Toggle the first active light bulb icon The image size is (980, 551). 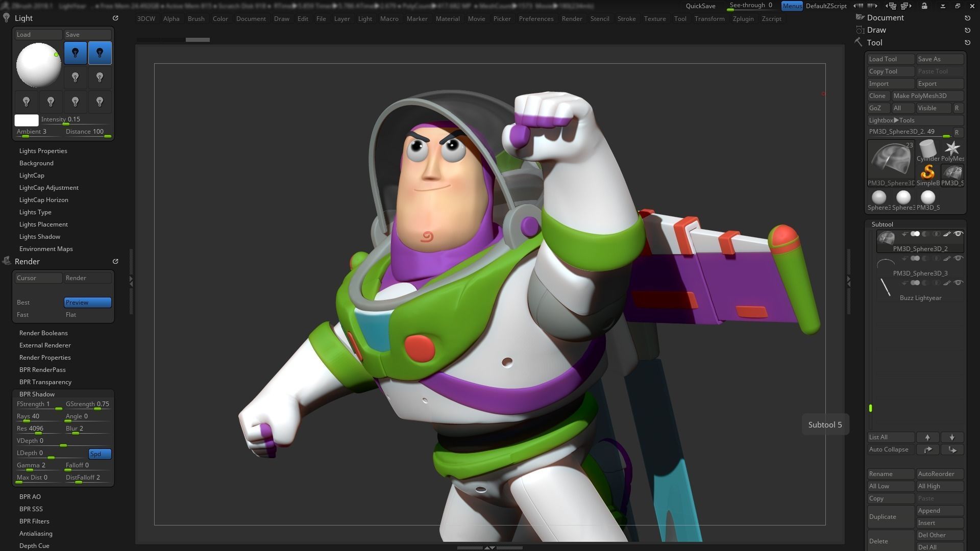[x=75, y=53]
